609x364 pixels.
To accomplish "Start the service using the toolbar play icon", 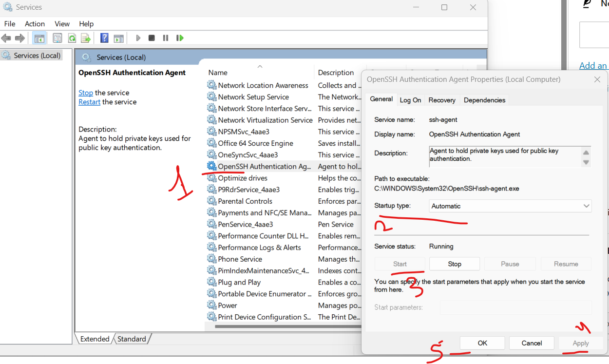I will (138, 38).
